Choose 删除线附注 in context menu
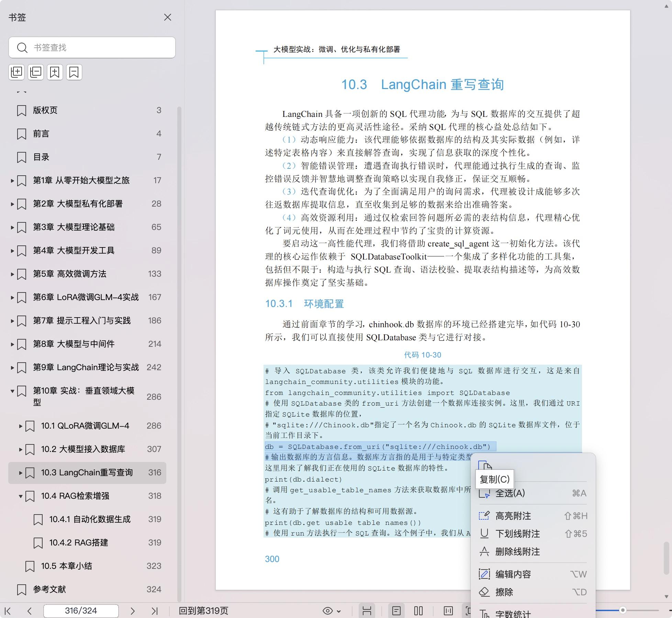This screenshot has height=618, width=672. coord(533,552)
